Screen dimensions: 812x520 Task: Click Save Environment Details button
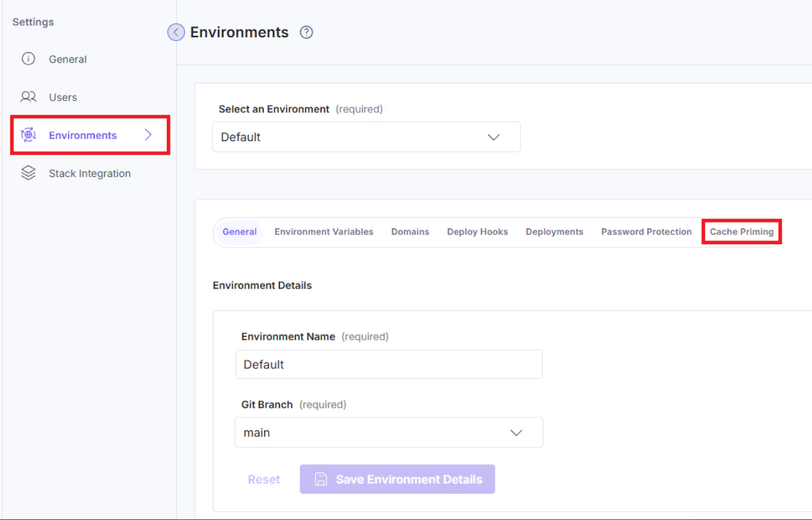(397, 480)
